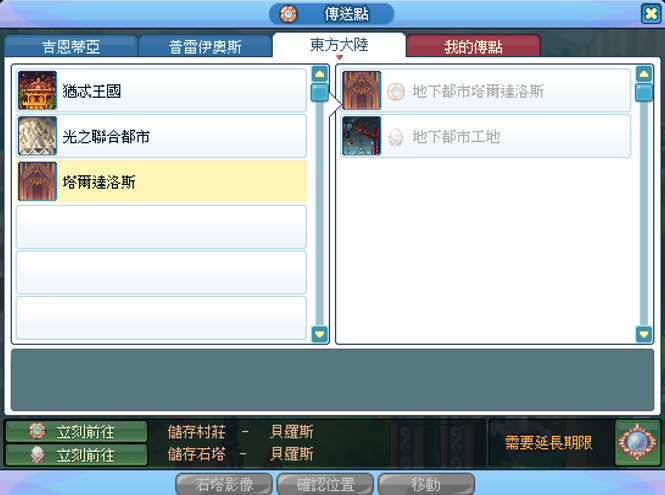Click the down arrow of the right list scrollbar

pyautogui.click(x=644, y=334)
